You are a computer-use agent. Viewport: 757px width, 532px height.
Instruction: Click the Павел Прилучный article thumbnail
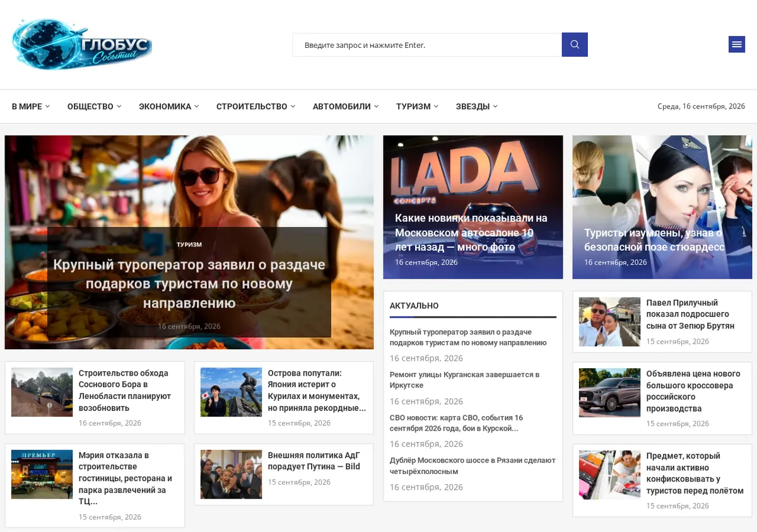coord(609,321)
